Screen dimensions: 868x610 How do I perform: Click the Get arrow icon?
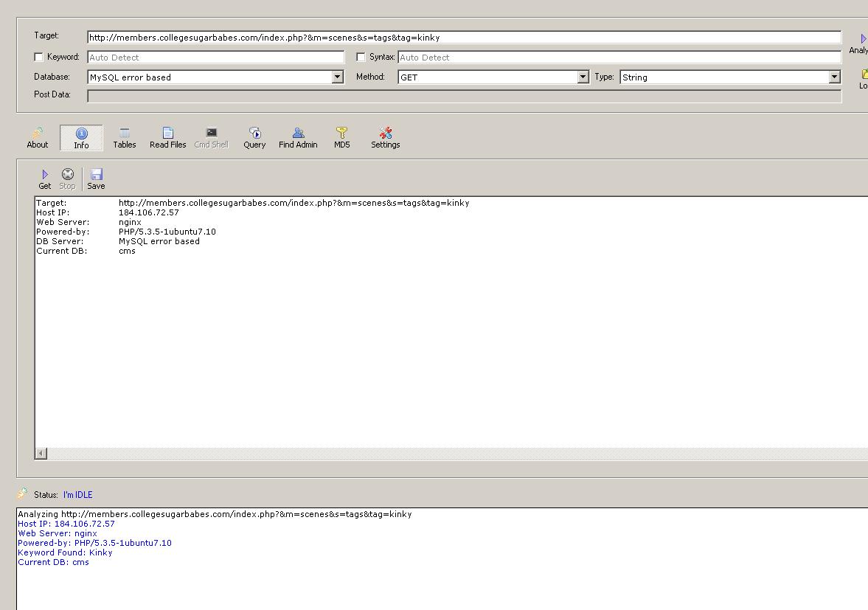45,174
